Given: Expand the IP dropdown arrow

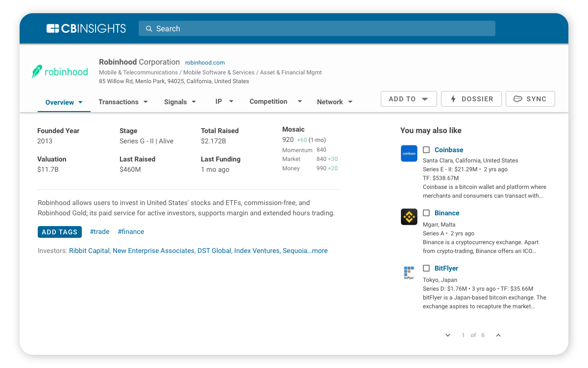Looking at the screenshot, I should (231, 101).
